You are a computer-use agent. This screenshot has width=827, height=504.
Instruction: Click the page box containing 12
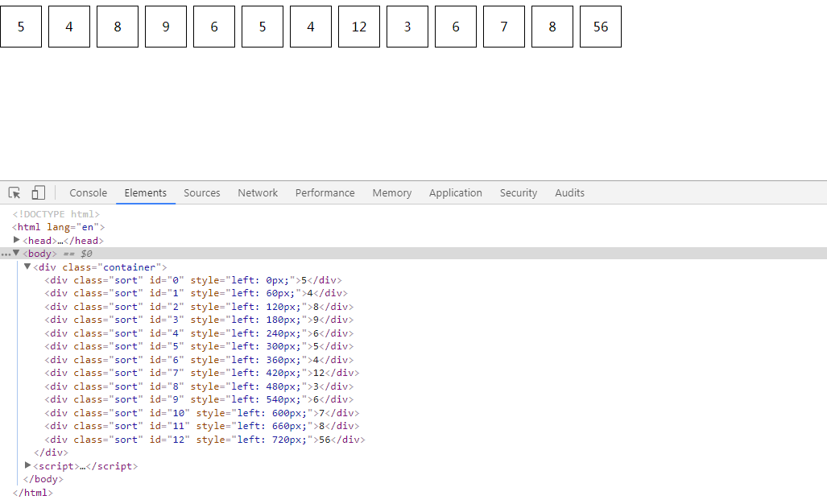(359, 27)
